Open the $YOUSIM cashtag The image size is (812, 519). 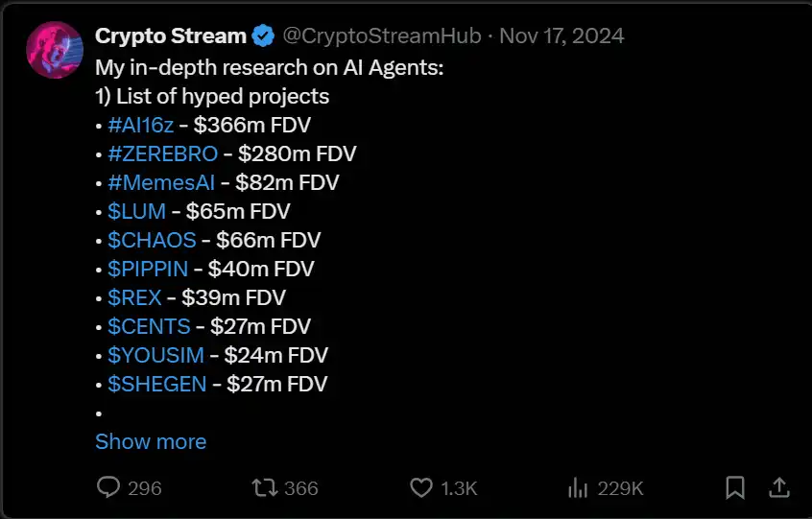(156, 355)
